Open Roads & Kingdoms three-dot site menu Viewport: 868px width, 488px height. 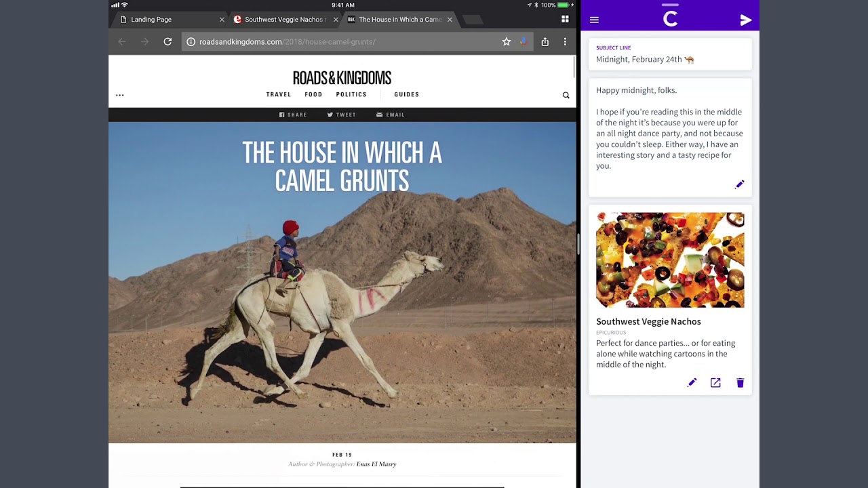120,95
